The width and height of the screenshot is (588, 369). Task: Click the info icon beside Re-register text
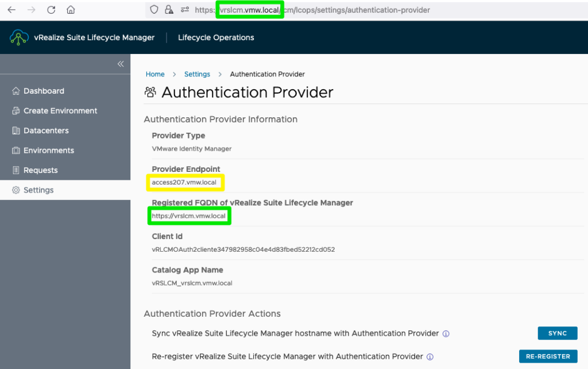[x=430, y=357]
